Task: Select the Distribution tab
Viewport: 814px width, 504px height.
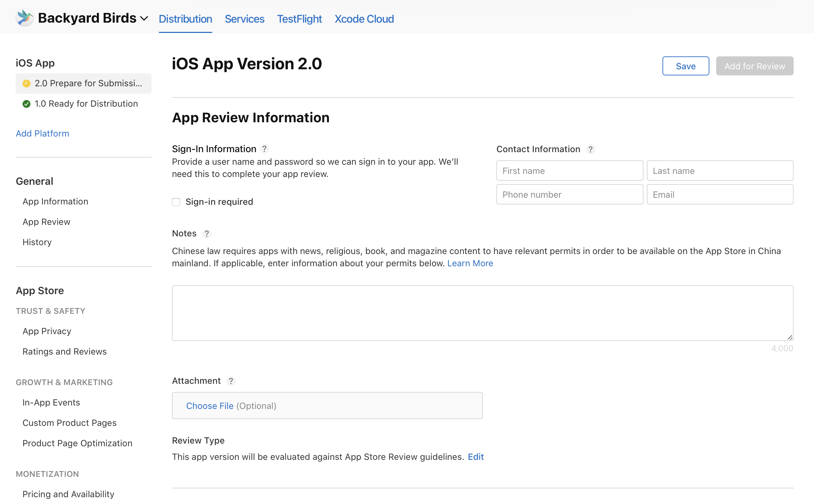Action: tap(185, 19)
